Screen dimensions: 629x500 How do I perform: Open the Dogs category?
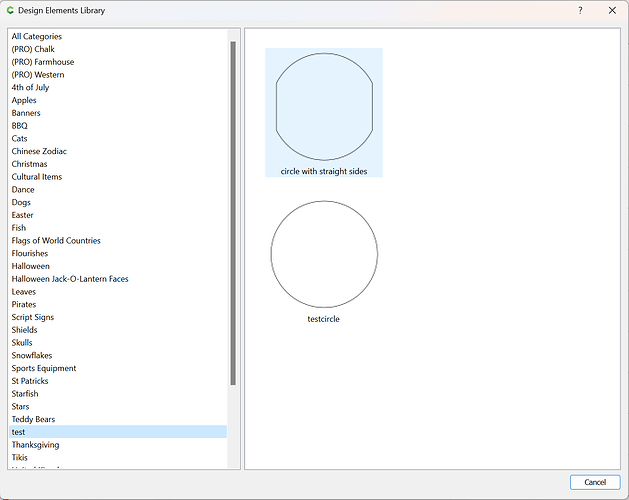[118, 203]
